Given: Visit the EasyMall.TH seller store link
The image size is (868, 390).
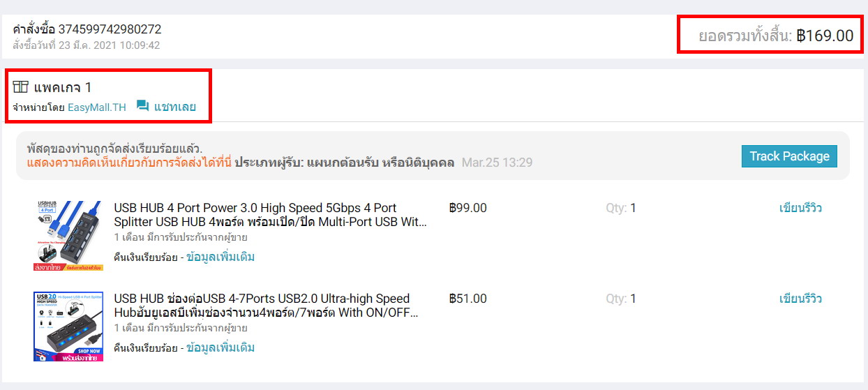Looking at the screenshot, I should 97,107.
